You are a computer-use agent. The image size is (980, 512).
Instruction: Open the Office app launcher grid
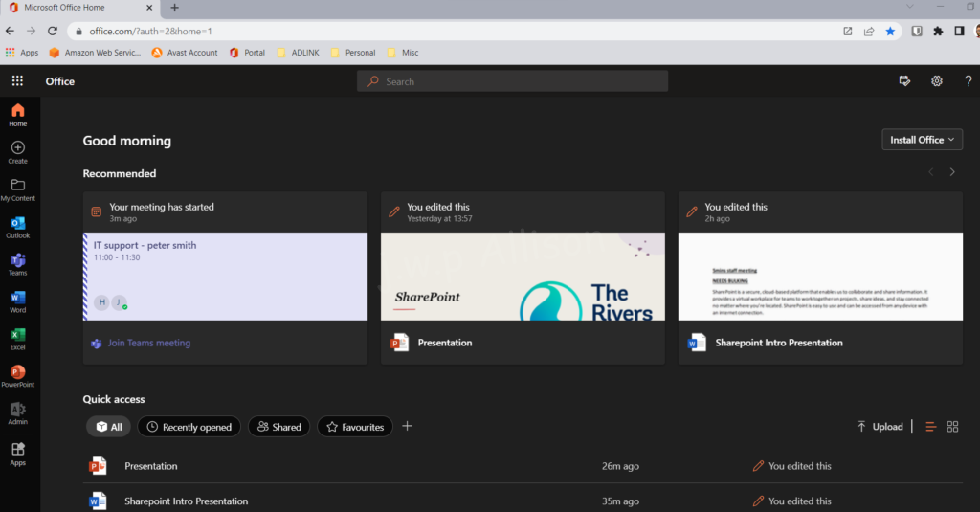(17, 81)
